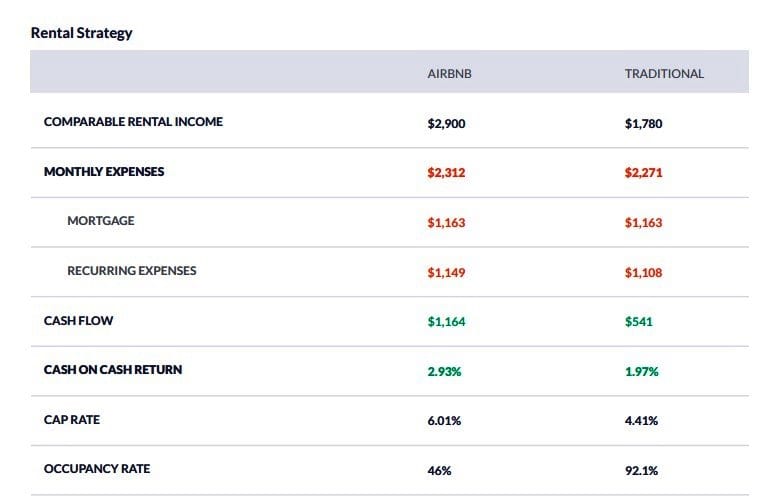Click the Airbnb cap rate 6.01% value
Image resolution: width=757 pixels, height=503 pixels.
pyautogui.click(x=444, y=421)
